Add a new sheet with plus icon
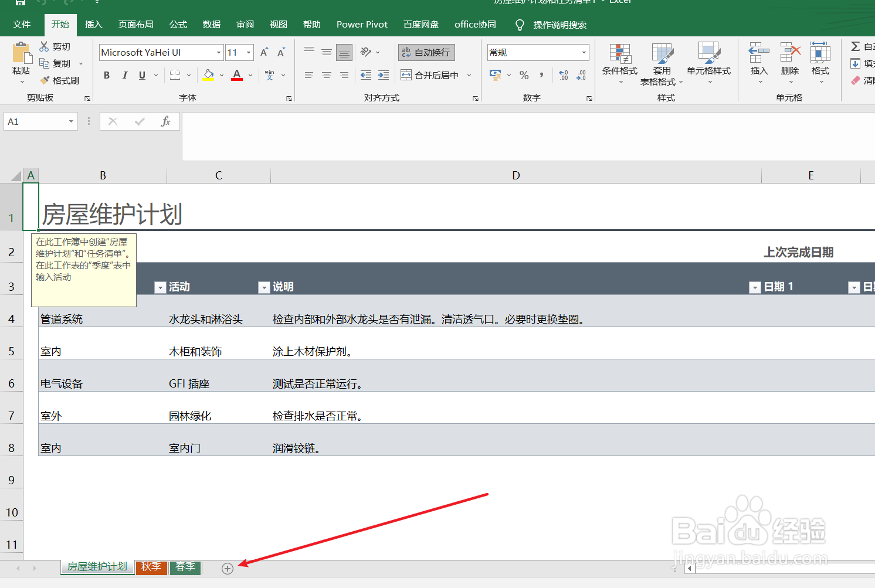Screen dimensions: 875x588 point(228,568)
